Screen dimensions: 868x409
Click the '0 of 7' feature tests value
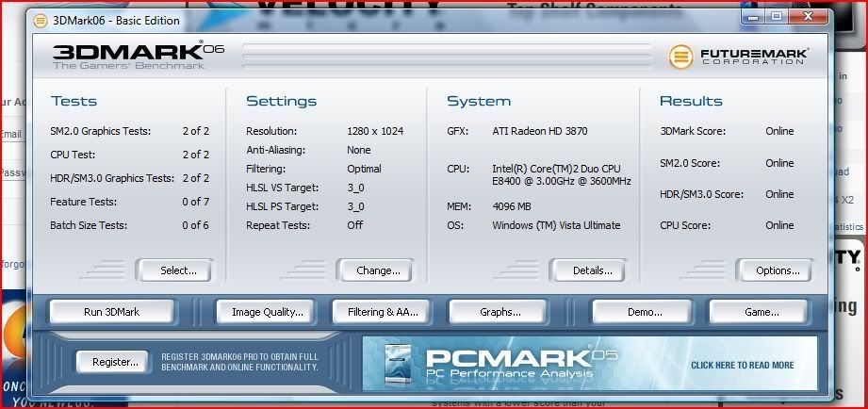195,202
